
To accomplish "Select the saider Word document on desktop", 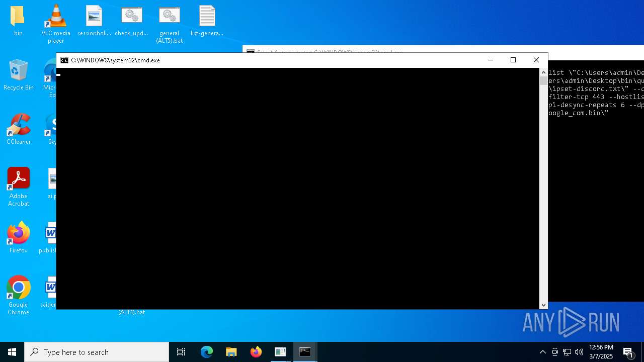I will (49, 293).
